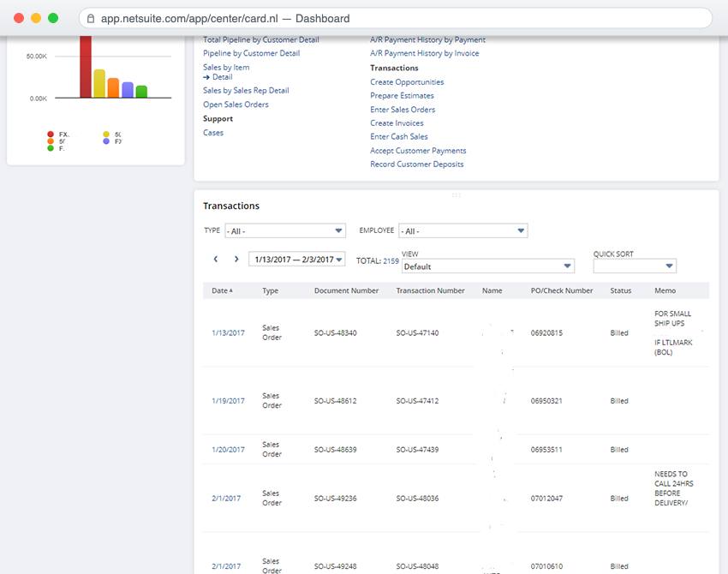Go to previous date range arrow
Image resolution: width=728 pixels, height=574 pixels.
tap(216, 259)
